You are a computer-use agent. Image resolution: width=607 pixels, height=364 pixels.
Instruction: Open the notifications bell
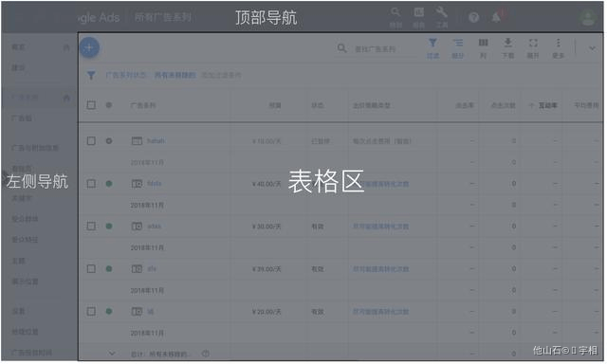point(496,17)
